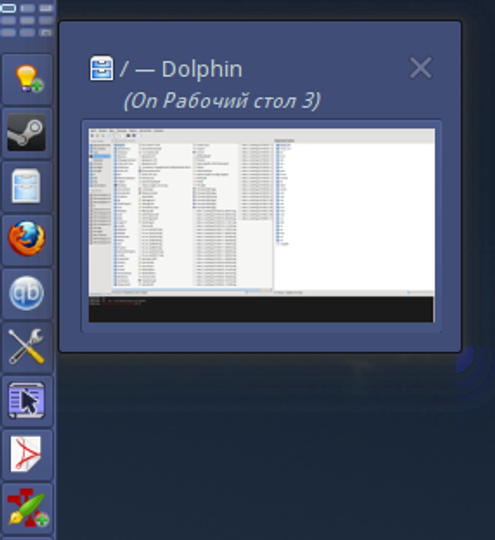Viewport: 495px width, 540px height.
Task: Launch Firefox from the dock
Action: (27, 239)
